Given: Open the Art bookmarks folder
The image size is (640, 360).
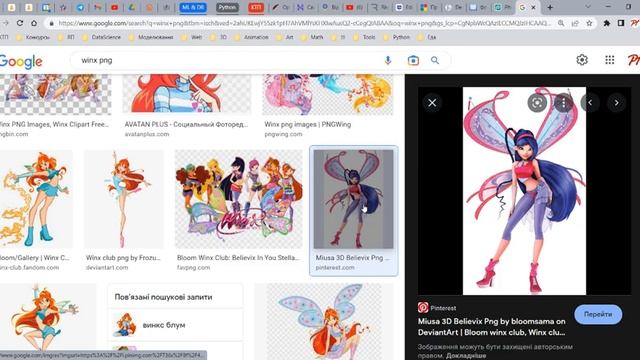Looking at the screenshot, I should point(285,37).
